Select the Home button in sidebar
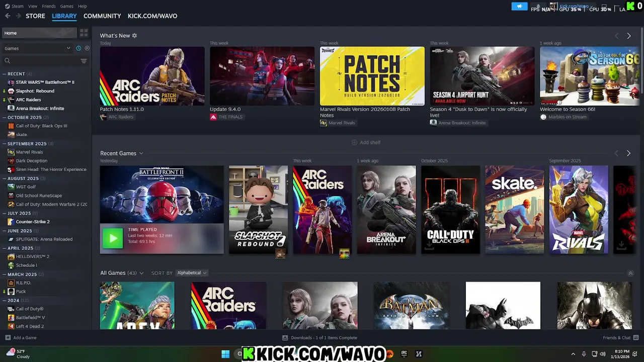The height and width of the screenshot is (362, 644). (x=39, y=33)
